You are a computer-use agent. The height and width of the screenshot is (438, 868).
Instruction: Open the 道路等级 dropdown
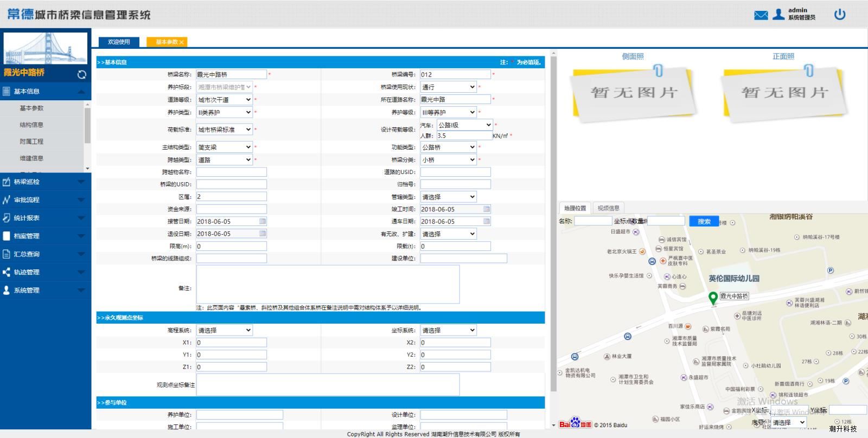coord(225,100)
